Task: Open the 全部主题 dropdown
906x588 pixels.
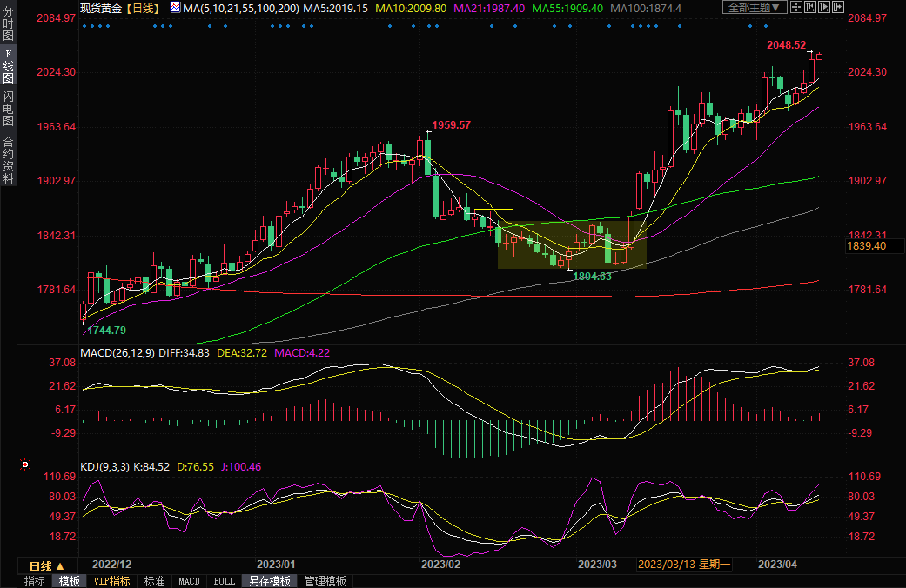Action: [x=754, y=8]
